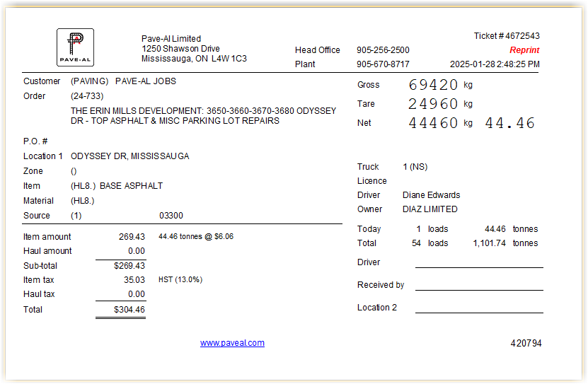The height and width of the screenshot is (384, 588).
Task: Click the blank Driver signature line
Action: pyautogui.click(x=479, y=264)
